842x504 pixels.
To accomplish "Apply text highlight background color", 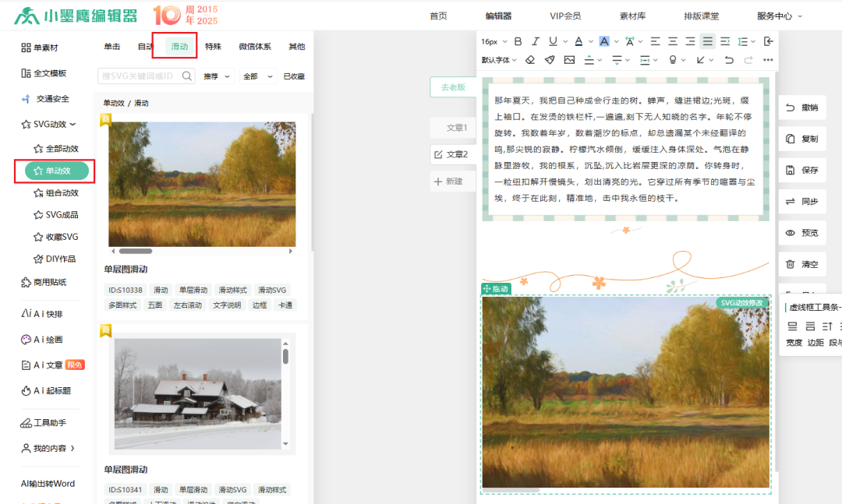I will pos(604,41).
